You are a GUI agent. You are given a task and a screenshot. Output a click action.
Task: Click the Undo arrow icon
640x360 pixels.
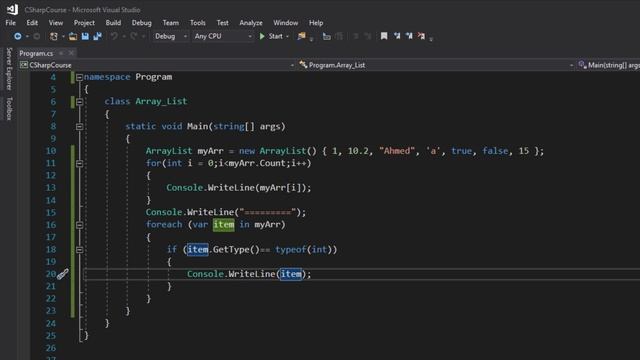(x=114, y=36)
